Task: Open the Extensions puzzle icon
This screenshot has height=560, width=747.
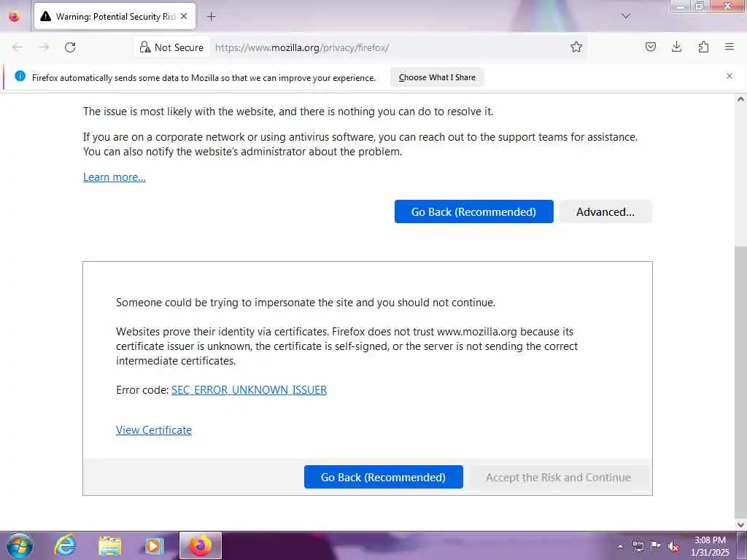Action: click(x=703, y=47)
